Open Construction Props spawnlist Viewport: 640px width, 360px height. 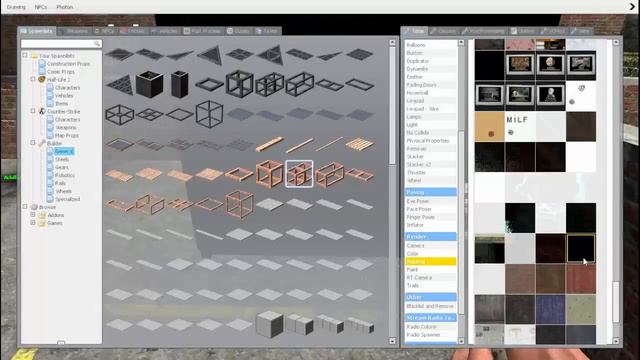(68, 64)
